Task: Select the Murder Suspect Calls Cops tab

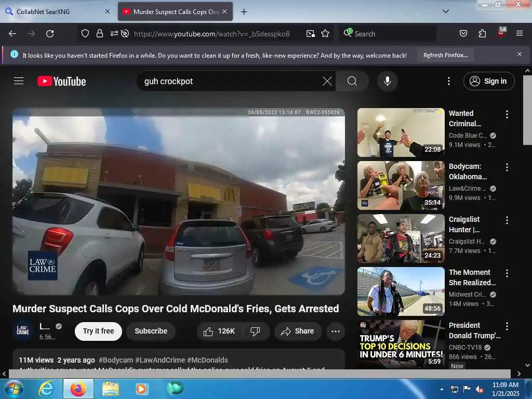Action: [x=176, y=11]
